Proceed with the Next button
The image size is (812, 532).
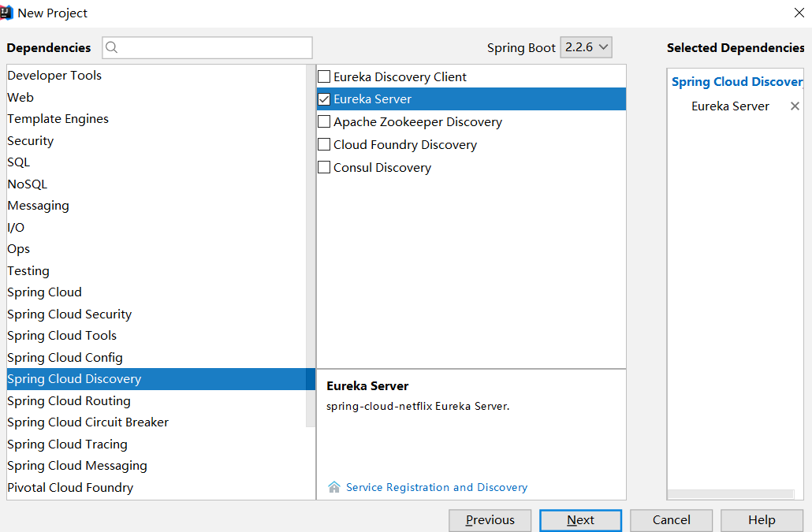(x=580, y=520)
